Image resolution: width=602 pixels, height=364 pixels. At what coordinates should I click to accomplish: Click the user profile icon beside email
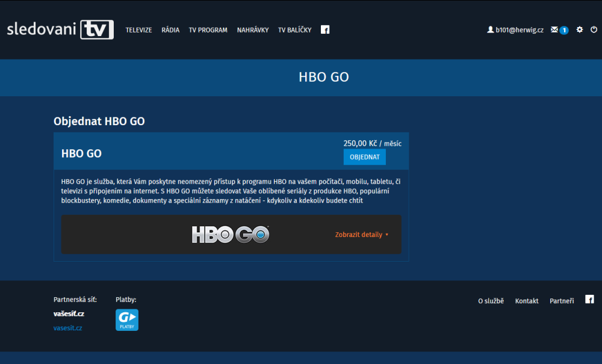click(x=490, y=29)
